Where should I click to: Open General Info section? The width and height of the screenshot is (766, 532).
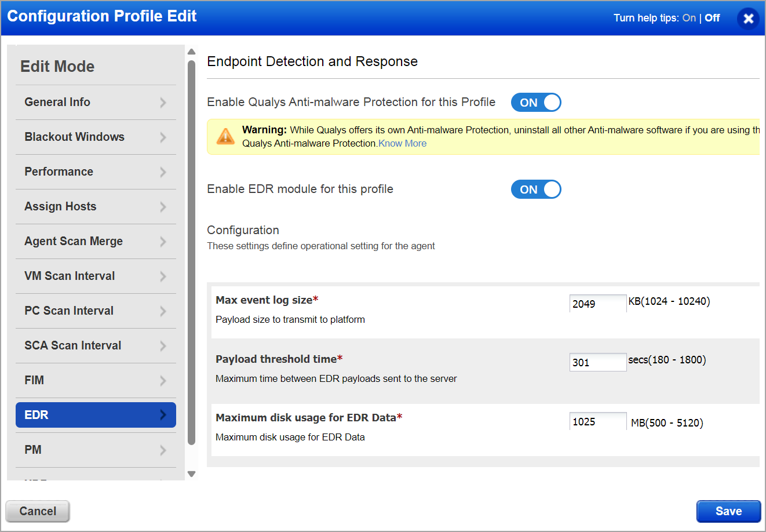pyautogui.click(x=96, y=102)
